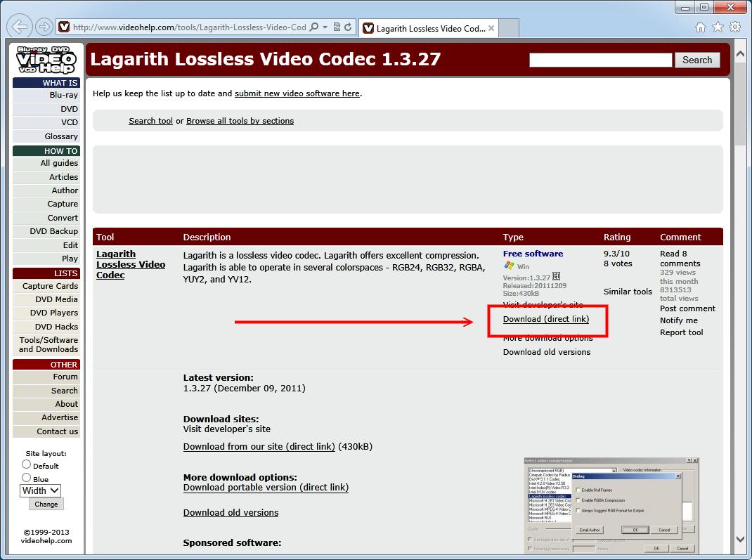Click the Change button

click(x=46, y=504)
